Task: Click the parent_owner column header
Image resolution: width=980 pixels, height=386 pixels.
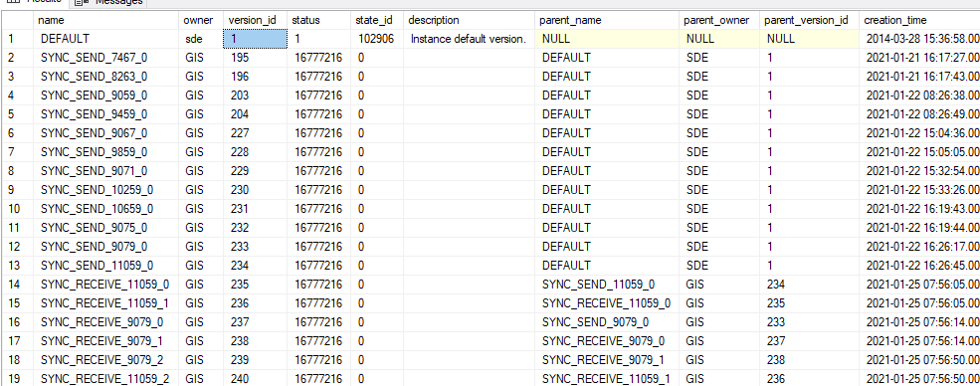Action: click(x=719, y=20)
